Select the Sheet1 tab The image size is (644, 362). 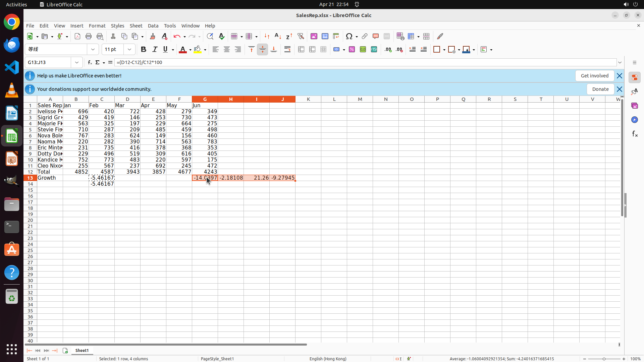(x=82, y=350)
